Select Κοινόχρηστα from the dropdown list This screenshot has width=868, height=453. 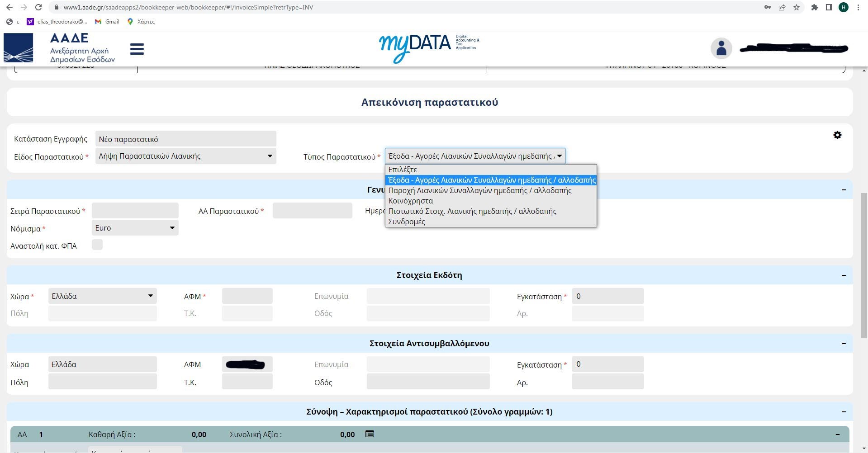tap(410, 201)
